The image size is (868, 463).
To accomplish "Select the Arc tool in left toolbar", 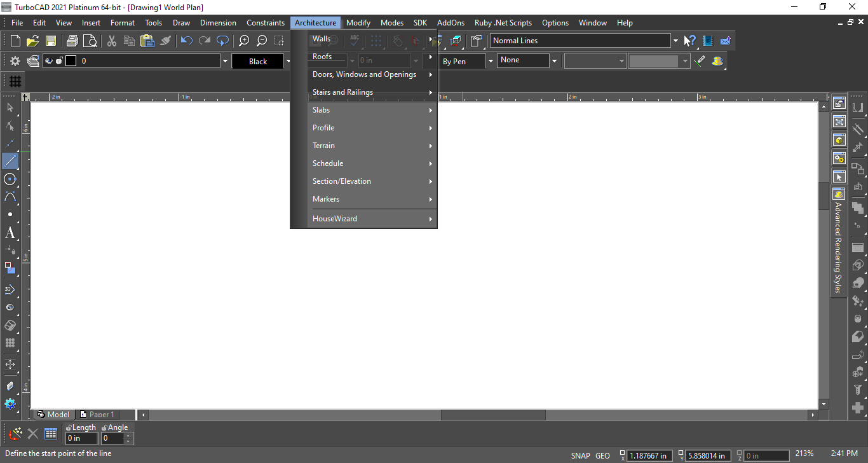I will pyautogui.click(x=10, y=197).
